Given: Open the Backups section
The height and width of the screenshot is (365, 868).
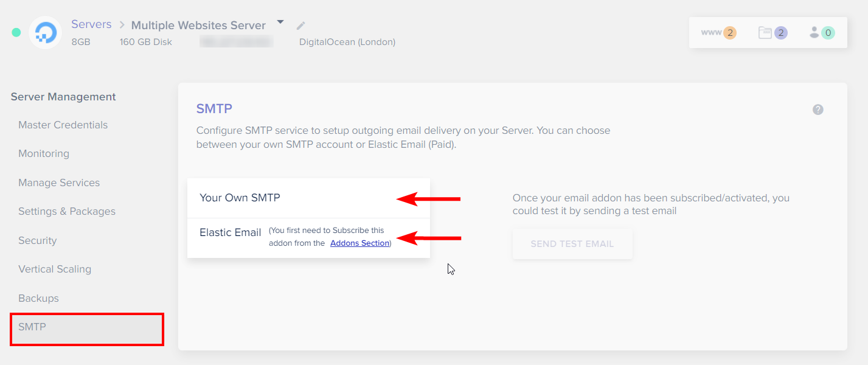Looking at the screenshot, I should click(x=38, y=298).
